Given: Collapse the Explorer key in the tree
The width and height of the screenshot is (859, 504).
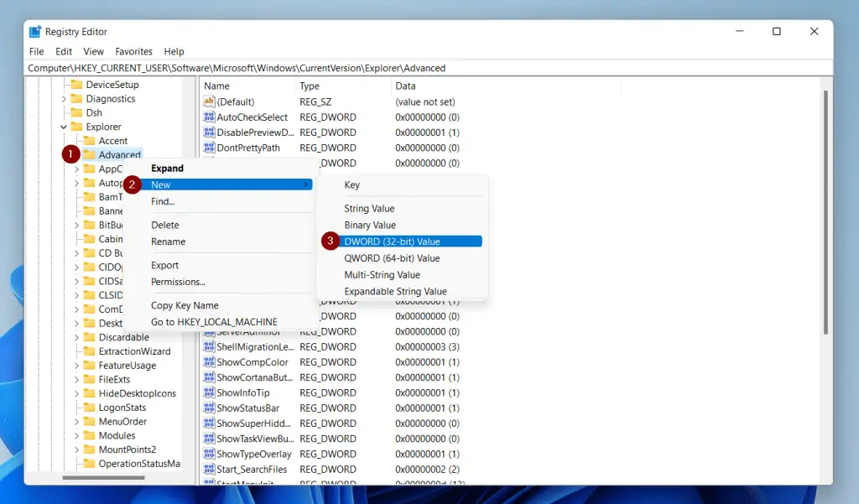Looking at the screenshot, I should click(62, 126).
